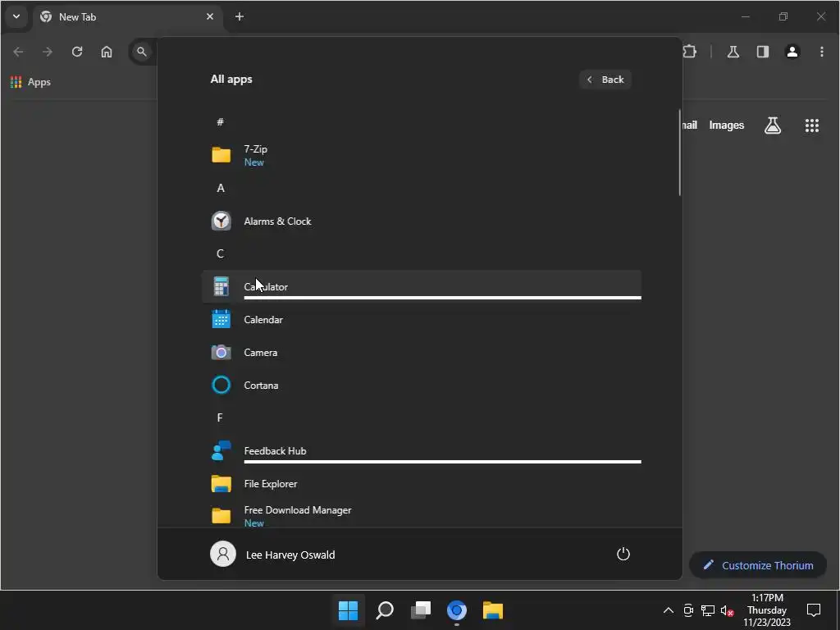Open the Calendar app icon
The height and width of the screenshot is (630, 840).
[221, 319]
